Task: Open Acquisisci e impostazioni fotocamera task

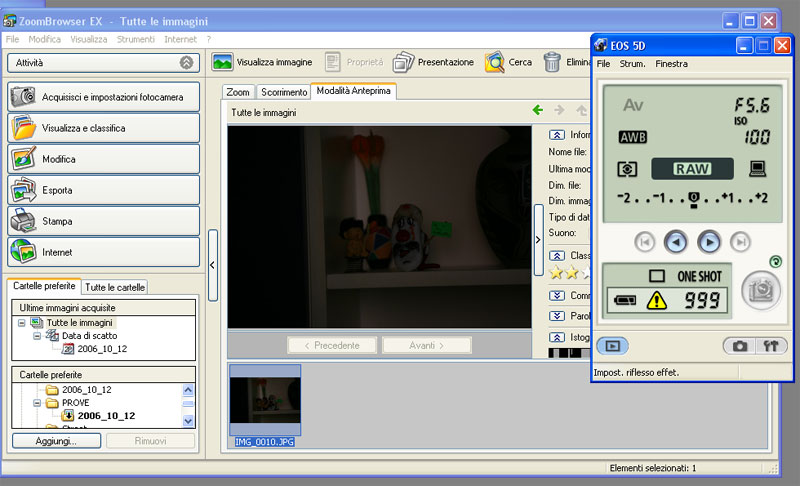Action: pyautogui.click(x=104, y=97)
